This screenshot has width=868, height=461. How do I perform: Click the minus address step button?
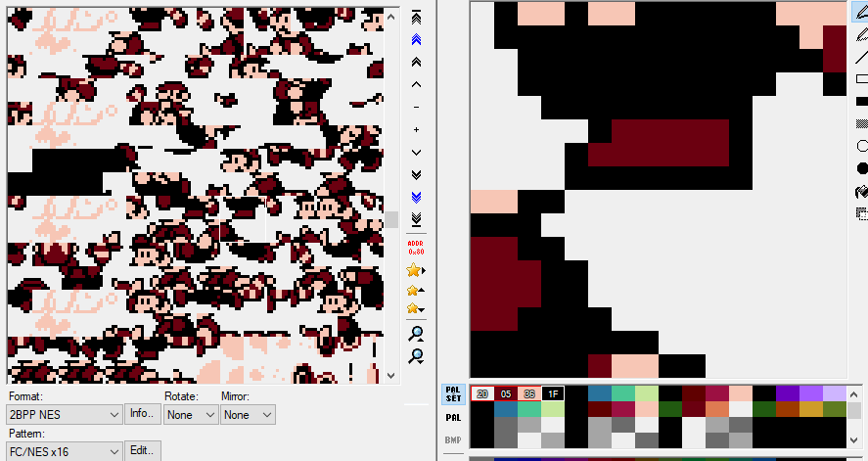[x=416, y=108]
